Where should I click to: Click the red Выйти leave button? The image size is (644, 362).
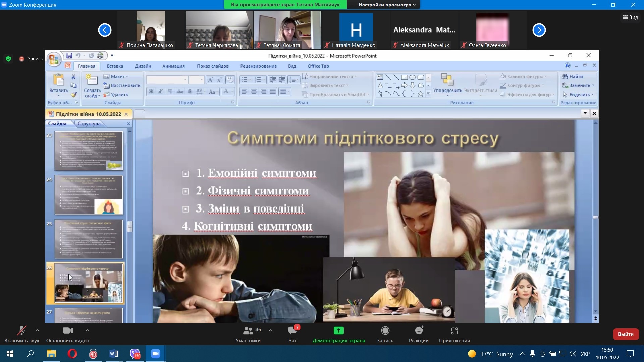tap(626, 334)
